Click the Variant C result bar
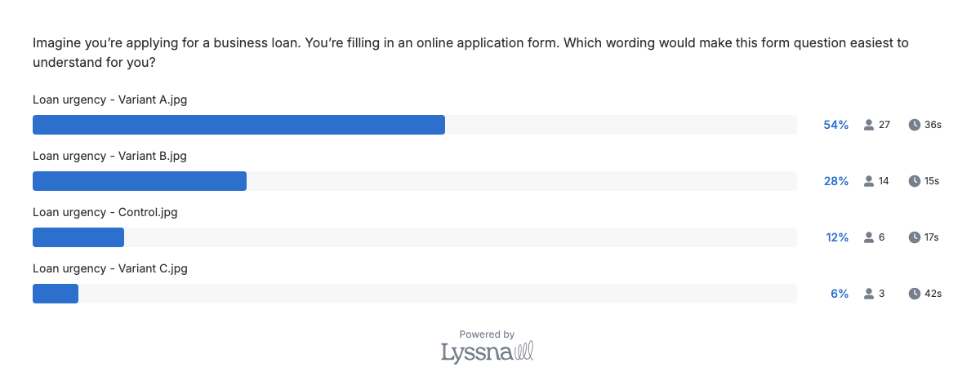Viewport: 980px width, 385px height. coord(56,294)
